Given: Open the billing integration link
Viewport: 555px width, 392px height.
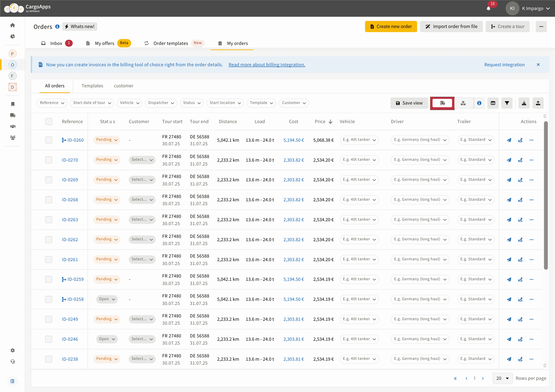Looking at the screenshot, I should [267, 65].
